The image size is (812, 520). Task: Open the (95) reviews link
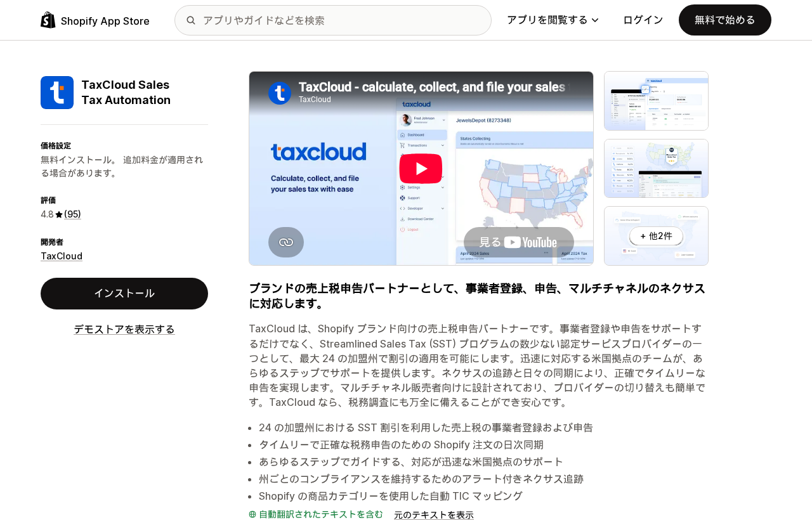click(x=72, y=214)
